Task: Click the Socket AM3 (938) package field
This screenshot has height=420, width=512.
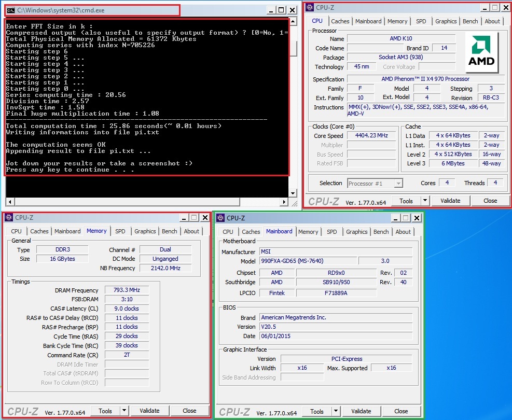Action: pos(400,57)
